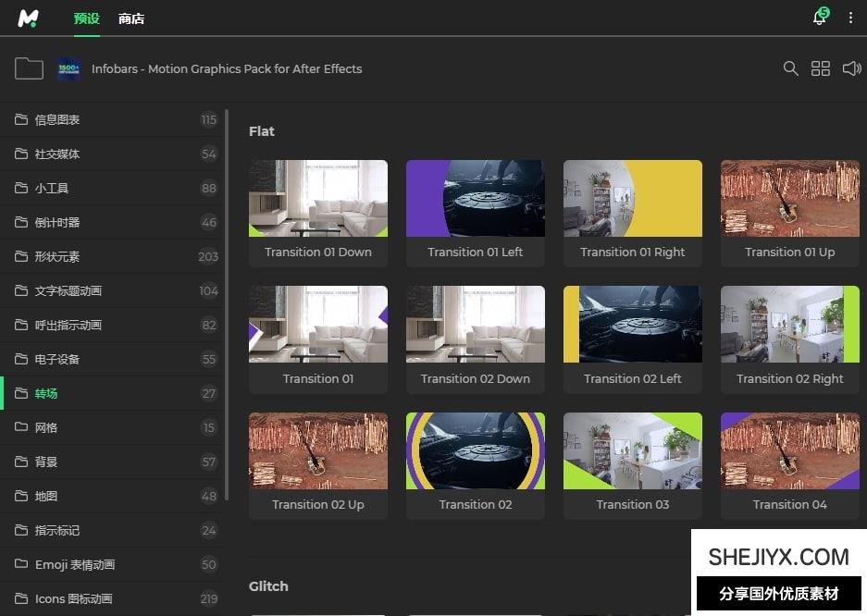This screenshot has height=616, width=867.
Task: Open the 信息图表 category folder
Action: tap(57, 119)
